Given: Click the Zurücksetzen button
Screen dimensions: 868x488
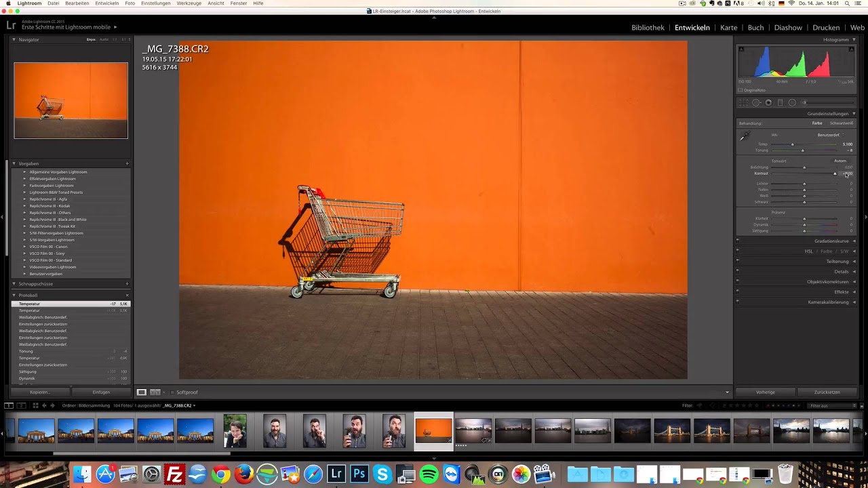Looking at the screenshot, I should [827, 392].
